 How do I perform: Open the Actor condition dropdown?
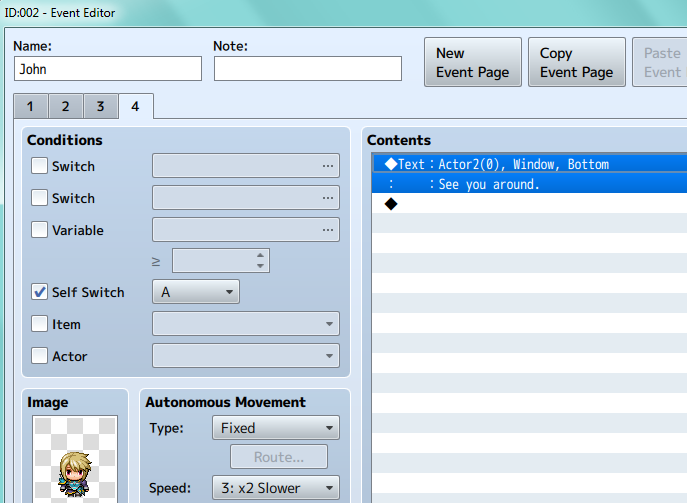246,356
